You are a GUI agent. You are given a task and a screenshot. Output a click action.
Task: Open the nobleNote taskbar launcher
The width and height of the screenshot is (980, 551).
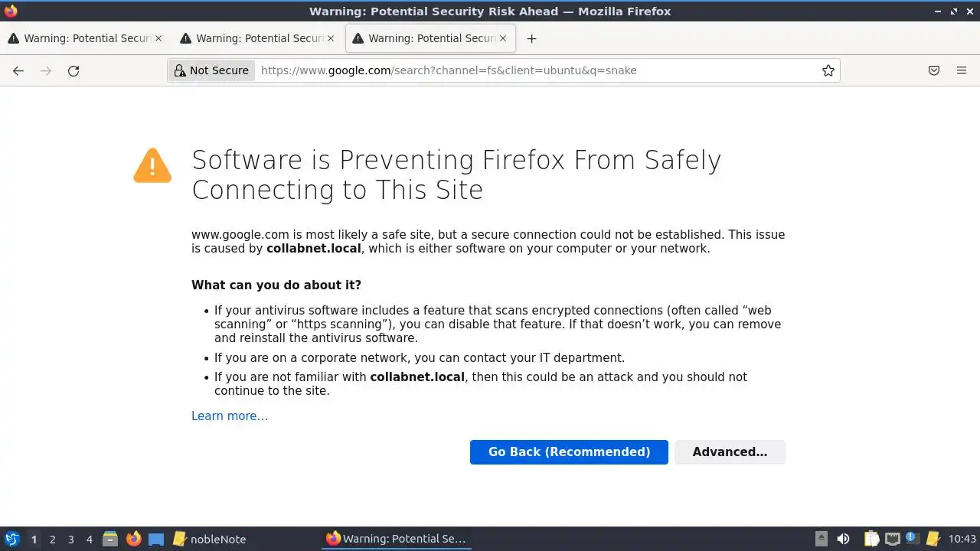210,539
